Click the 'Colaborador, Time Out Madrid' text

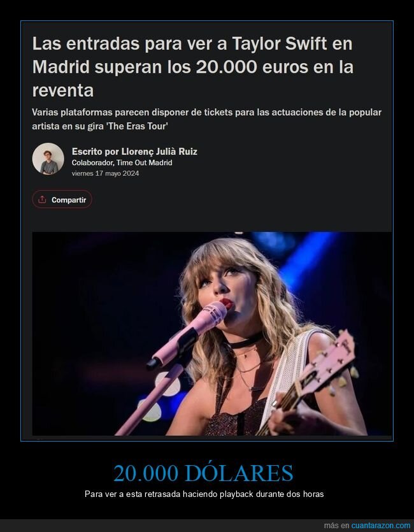[122, 162]
